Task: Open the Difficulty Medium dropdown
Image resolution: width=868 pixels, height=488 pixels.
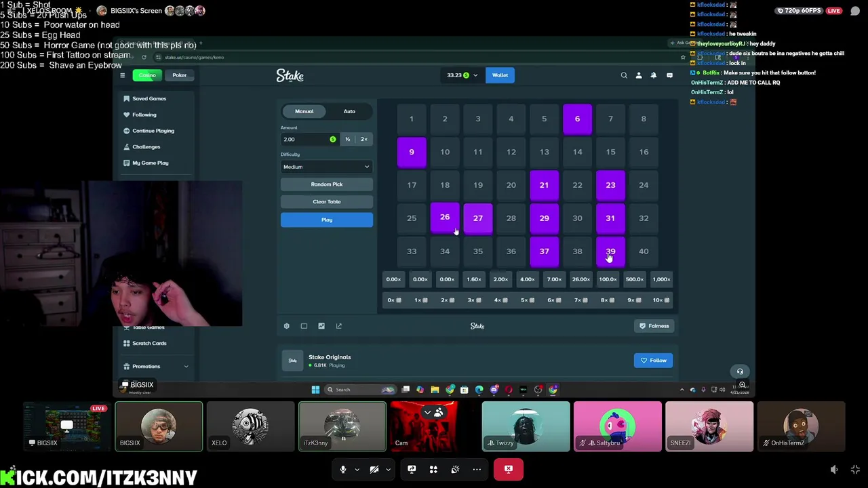Action: 326,167
